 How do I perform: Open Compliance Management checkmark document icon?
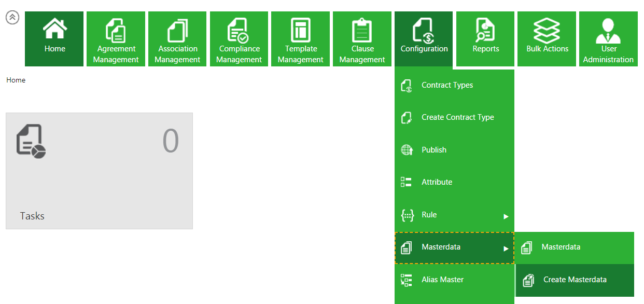[239, 31]
